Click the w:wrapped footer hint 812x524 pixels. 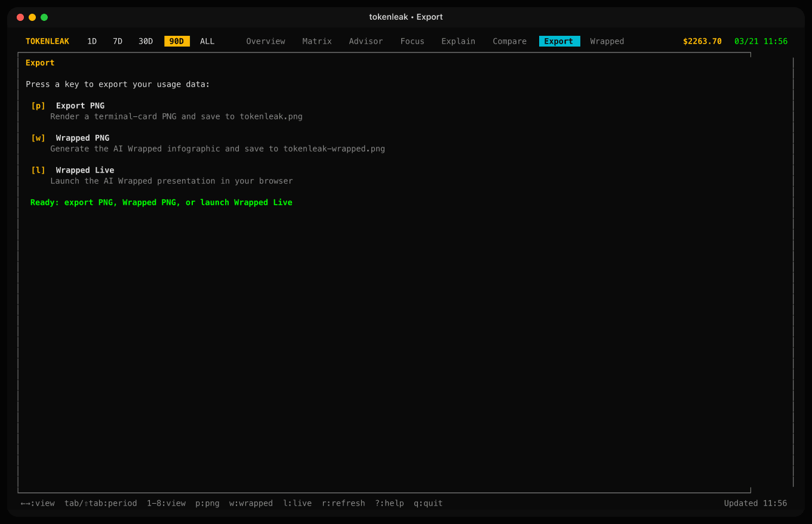[x=251, y=503]
